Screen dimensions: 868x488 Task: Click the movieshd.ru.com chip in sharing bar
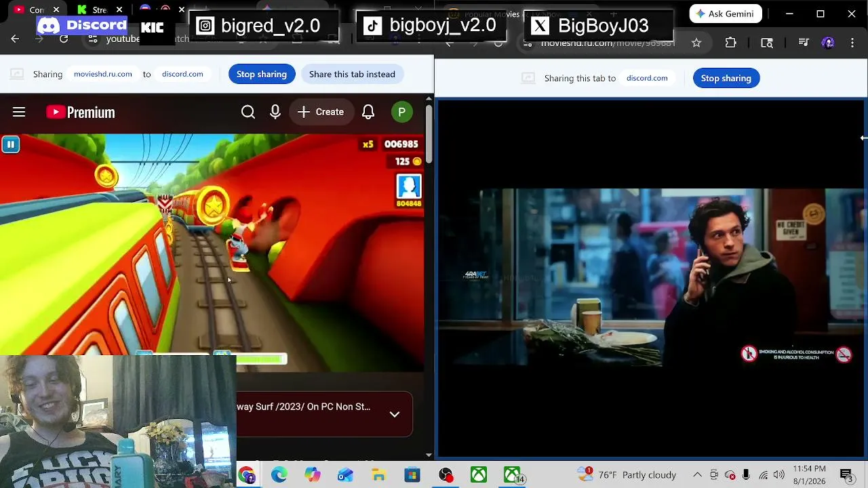tap(103, 74)
